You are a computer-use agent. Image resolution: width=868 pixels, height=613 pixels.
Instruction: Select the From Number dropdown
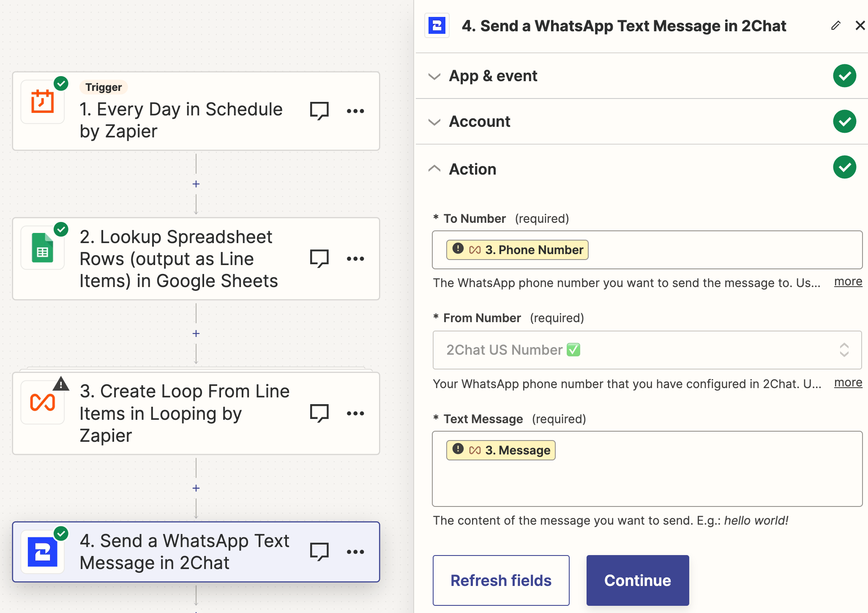(642, 350)
